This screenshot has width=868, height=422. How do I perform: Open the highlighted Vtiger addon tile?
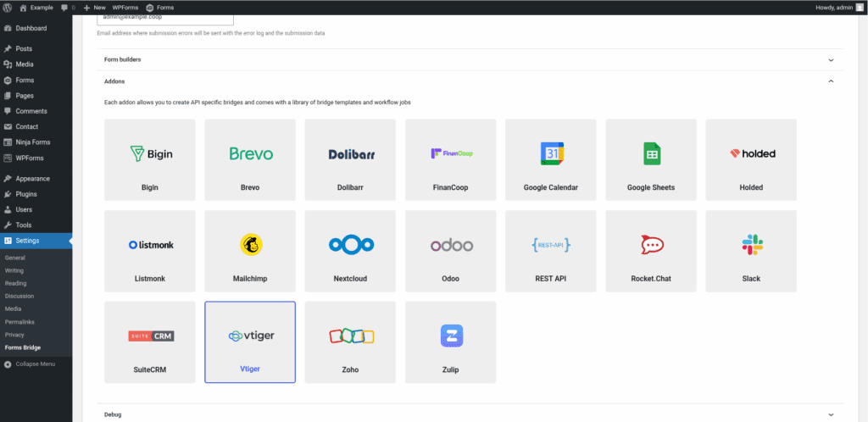coord(250,341)
